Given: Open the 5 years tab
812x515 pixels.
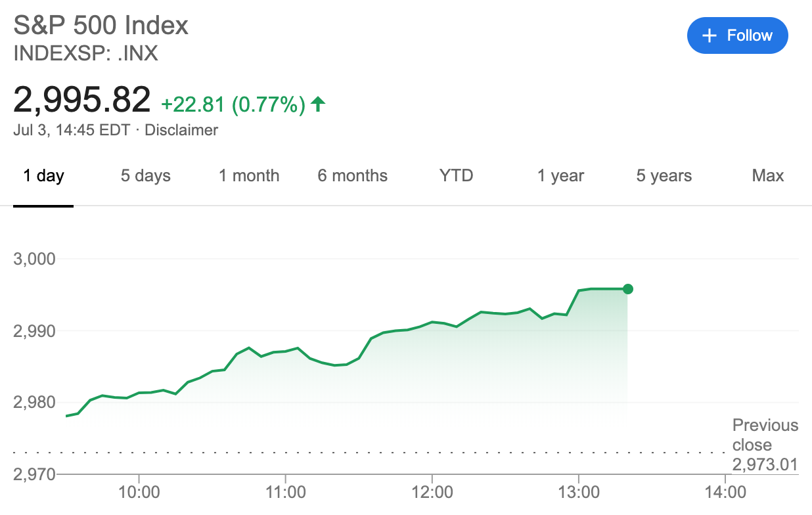Looking at the screenshot, I should (x=664, y=176).
